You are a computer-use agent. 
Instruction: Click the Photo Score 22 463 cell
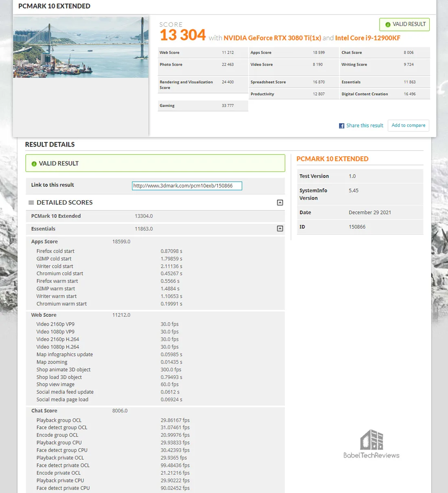pyautogui.click(x=203, y=67)
